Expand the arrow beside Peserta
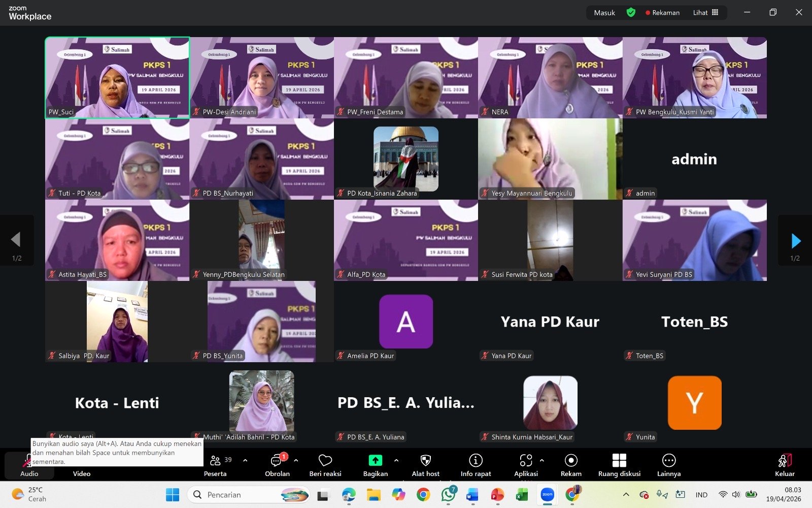 pos(245,460)
